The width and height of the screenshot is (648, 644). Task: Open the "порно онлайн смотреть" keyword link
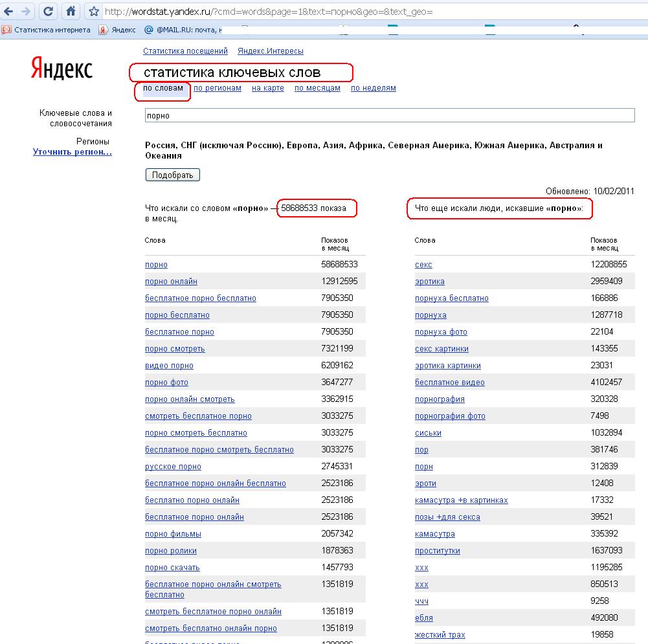[x=190, y=399]
